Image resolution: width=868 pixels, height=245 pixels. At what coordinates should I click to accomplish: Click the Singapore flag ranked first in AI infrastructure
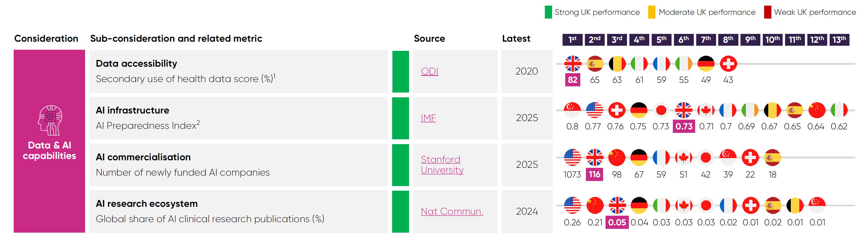coord(572,110)
